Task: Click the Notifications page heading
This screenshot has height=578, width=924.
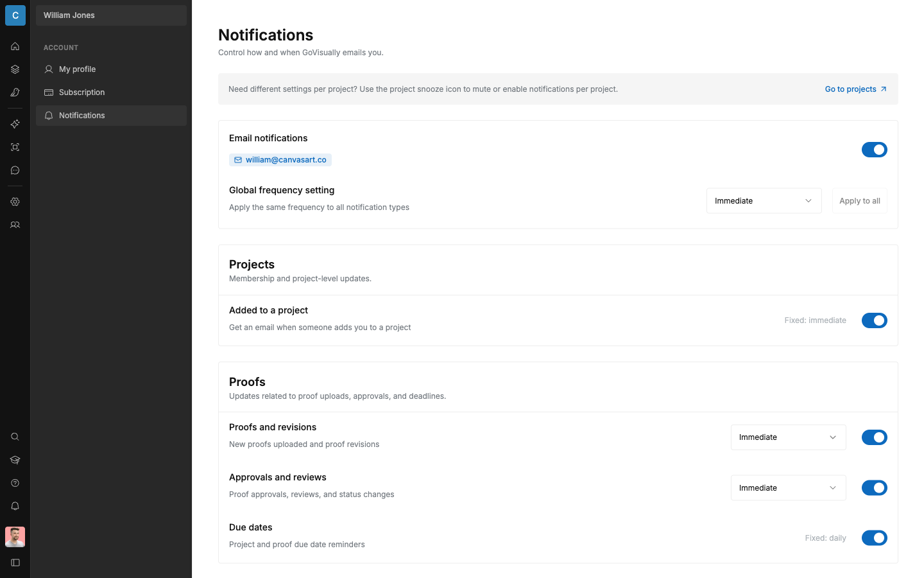Action: click(x=266, y=35)
